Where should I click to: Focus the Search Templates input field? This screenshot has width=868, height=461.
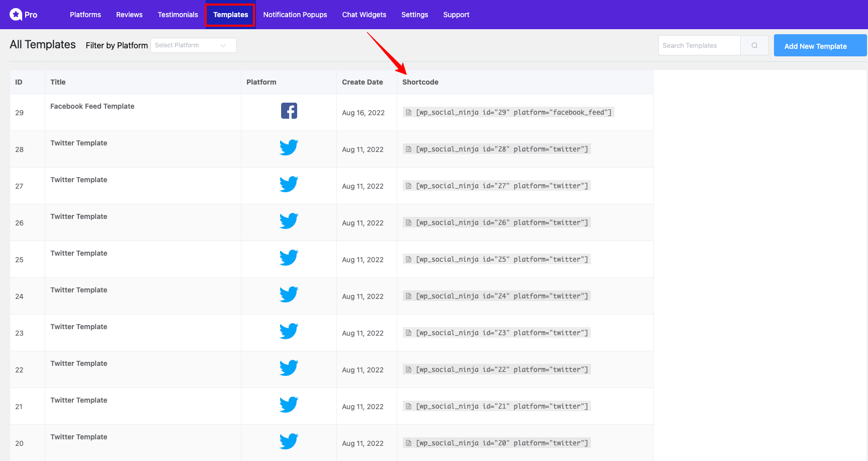tap(699, 45)
